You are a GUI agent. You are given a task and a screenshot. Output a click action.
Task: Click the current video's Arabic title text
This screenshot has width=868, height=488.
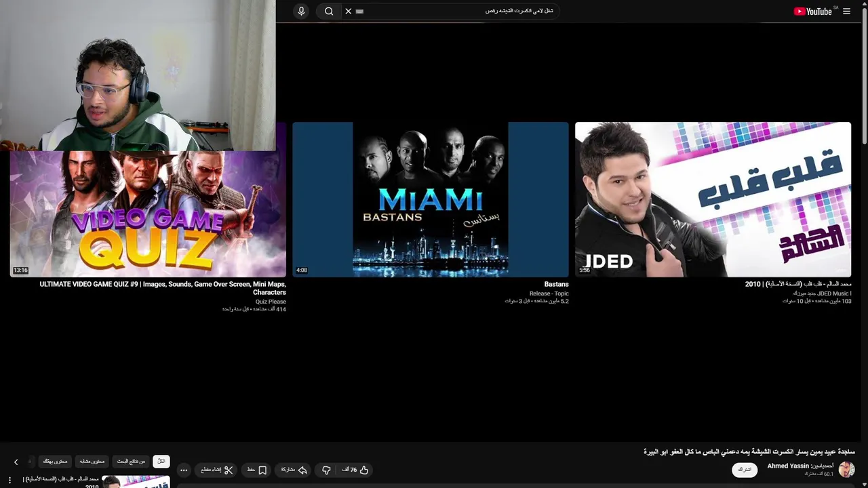point(749,451)
